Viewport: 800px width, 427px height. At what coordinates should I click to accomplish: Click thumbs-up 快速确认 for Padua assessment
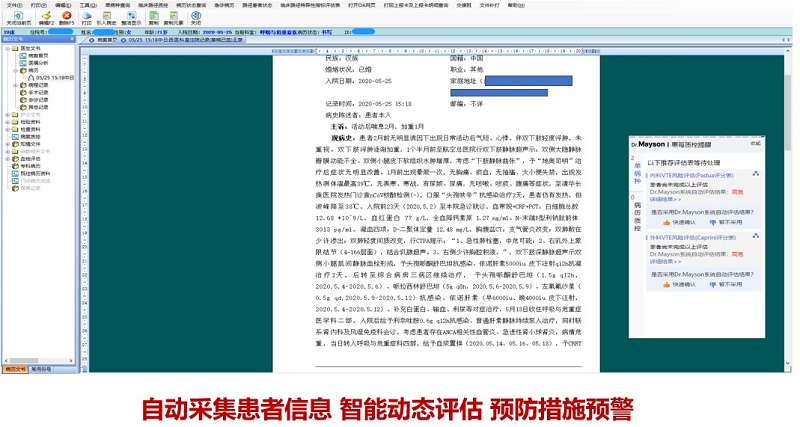(x=679, y=222)
